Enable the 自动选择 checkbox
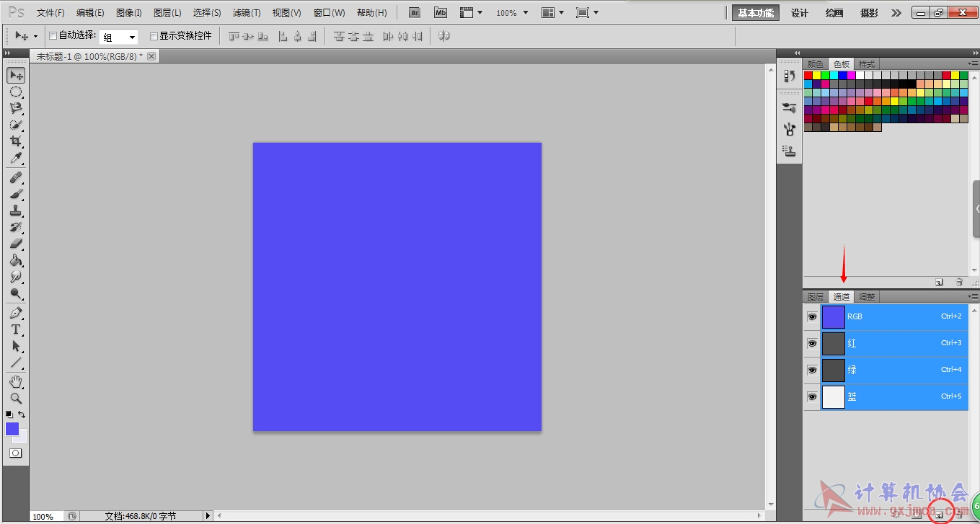 pos(53,36)
